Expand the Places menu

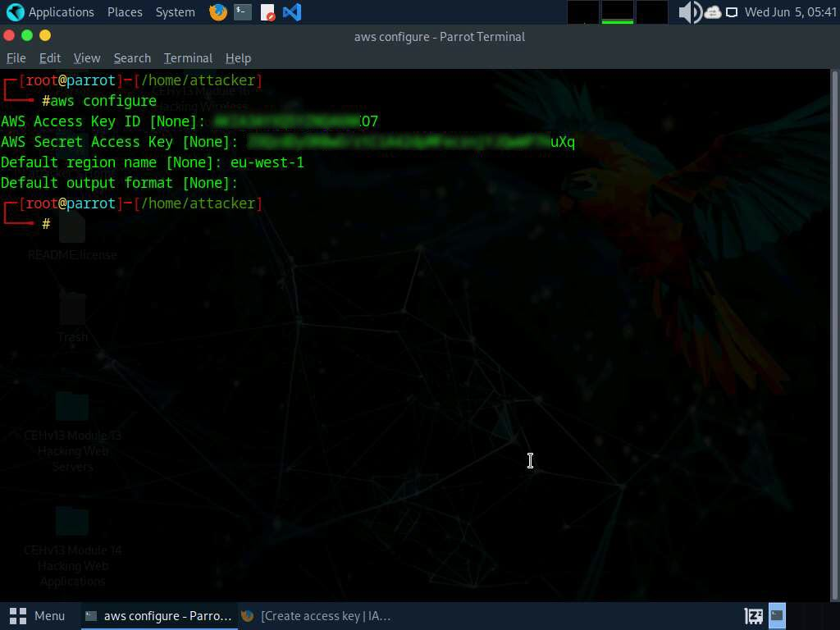click(125, 12)
